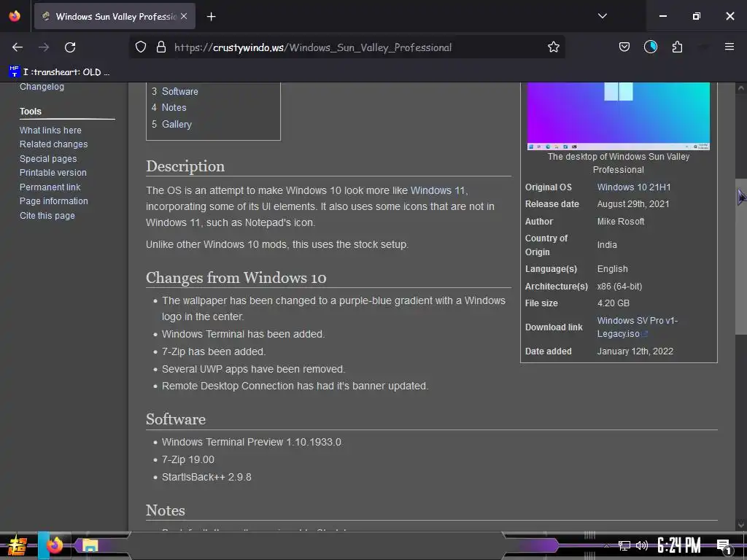Click 'Windows 10 21H1' original OS value

(634, 187)
